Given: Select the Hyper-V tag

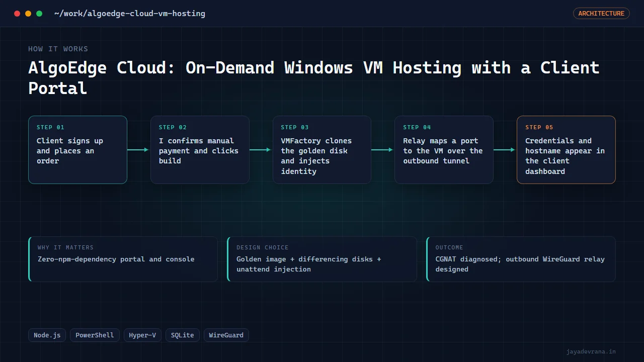Looking at the screenshot, I should pyautogui.click(x=142, y=335).
